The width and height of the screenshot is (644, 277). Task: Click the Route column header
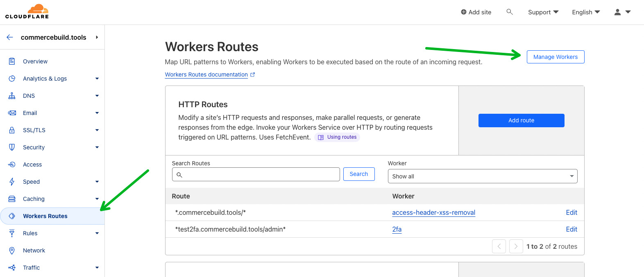tap(181, 196)
